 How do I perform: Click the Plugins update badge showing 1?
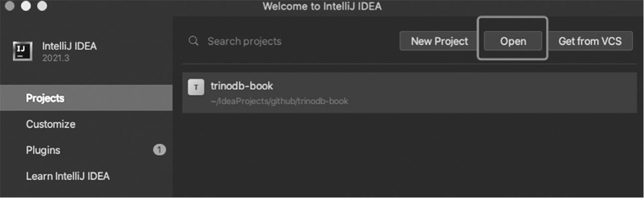(x=159, y=150)
